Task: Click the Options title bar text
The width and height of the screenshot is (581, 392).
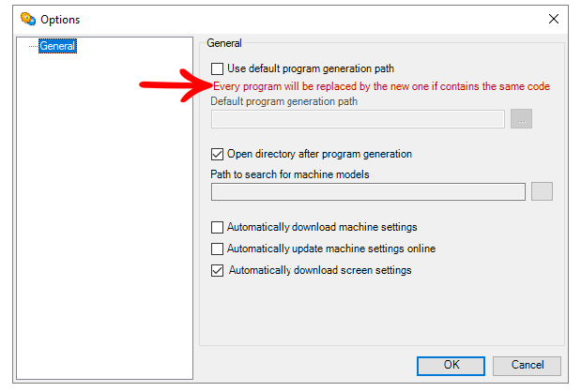Action: [60, 20]
